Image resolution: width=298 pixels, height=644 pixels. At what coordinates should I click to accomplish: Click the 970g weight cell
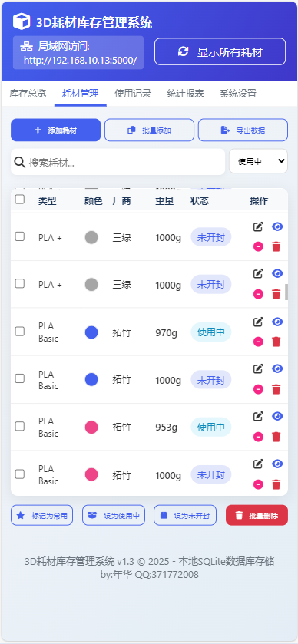(166, 332)
